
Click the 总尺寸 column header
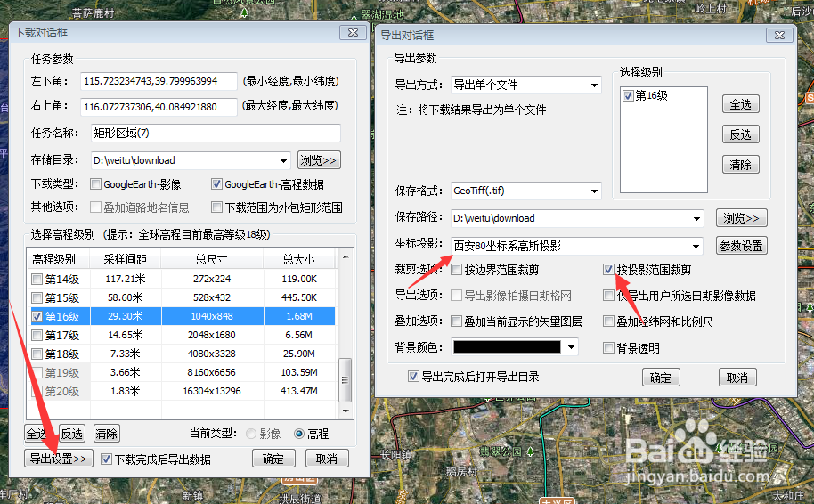[x=212, y=259]
